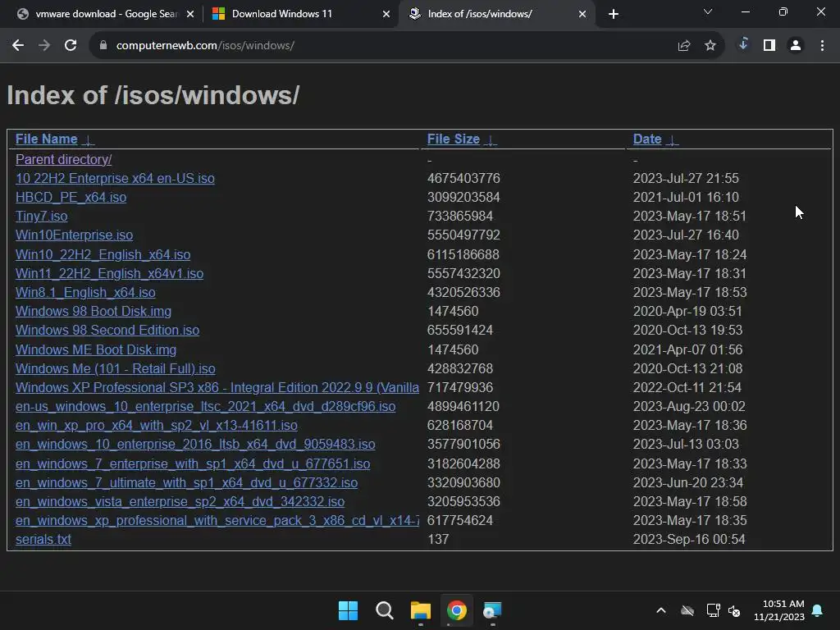Close the Index of /isos/windows/ tab
Viewport: 840px width, 630px height.
(x=582, y=14)
